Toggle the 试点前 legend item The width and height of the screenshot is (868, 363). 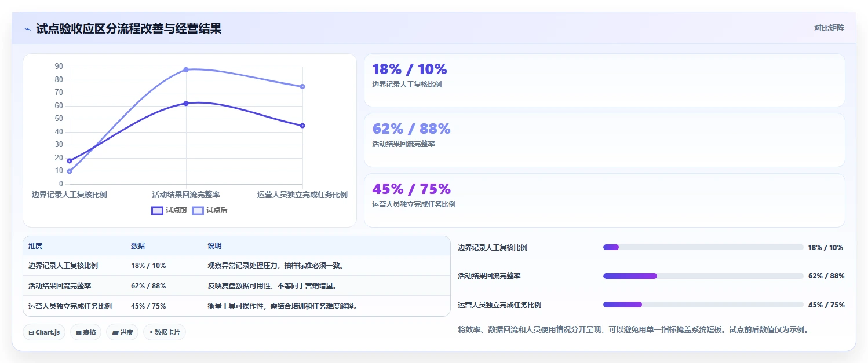pyautogui.click(x=169, y=210)
